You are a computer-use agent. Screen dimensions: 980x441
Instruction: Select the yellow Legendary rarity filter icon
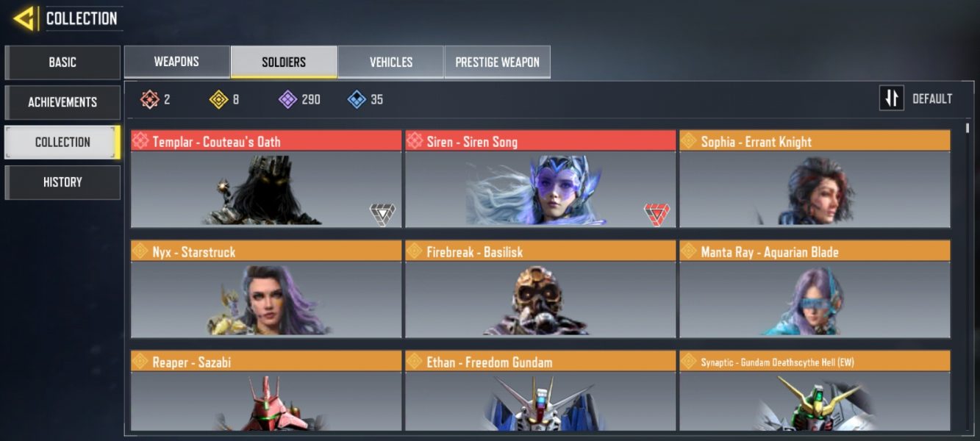click(219, 99)
